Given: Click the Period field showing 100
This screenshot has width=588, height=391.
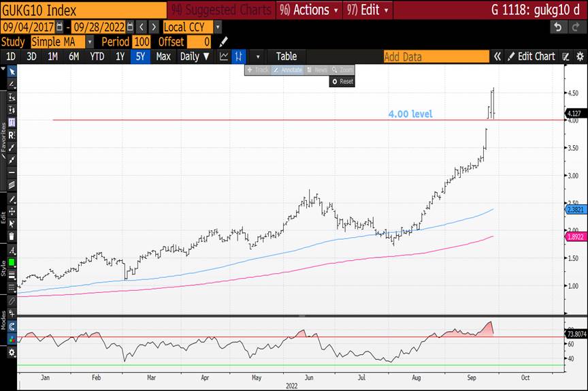Looking at the screenshot, I should pos(142,42).
